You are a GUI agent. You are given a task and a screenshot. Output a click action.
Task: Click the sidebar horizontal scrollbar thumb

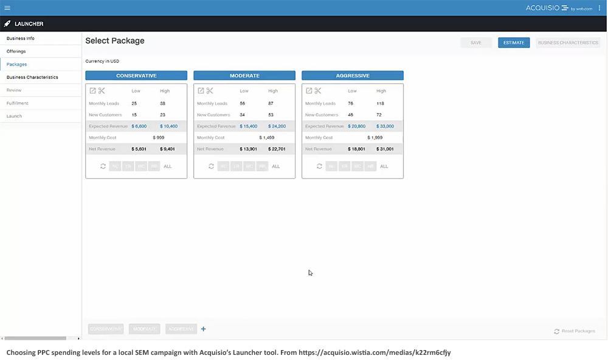point(35,338)
